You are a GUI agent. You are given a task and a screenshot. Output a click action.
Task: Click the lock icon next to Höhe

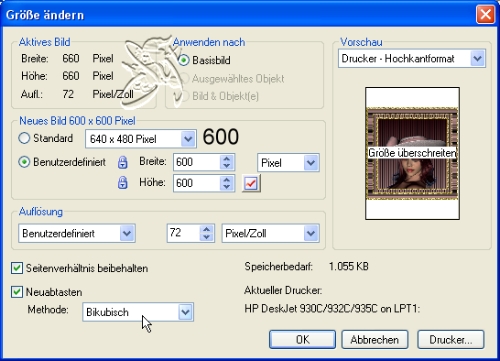pos(123,183)
